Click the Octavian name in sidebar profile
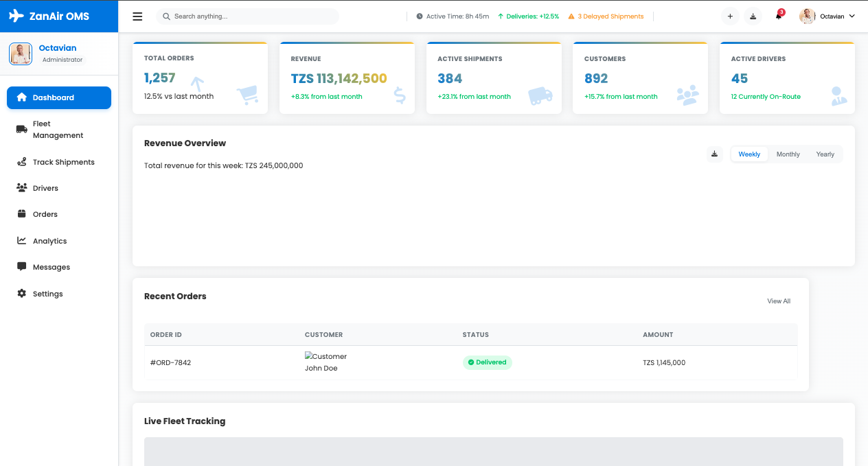This screenshot has width=868, height=466. coord(58,48)
